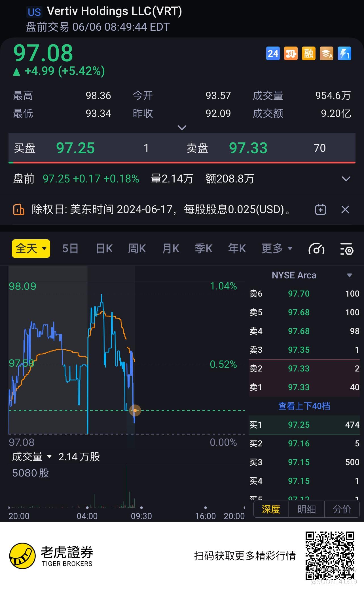This screenshot has height=590, width=364.
Task: Tap the 成交额 value 9.20亿
Action: 336,114
